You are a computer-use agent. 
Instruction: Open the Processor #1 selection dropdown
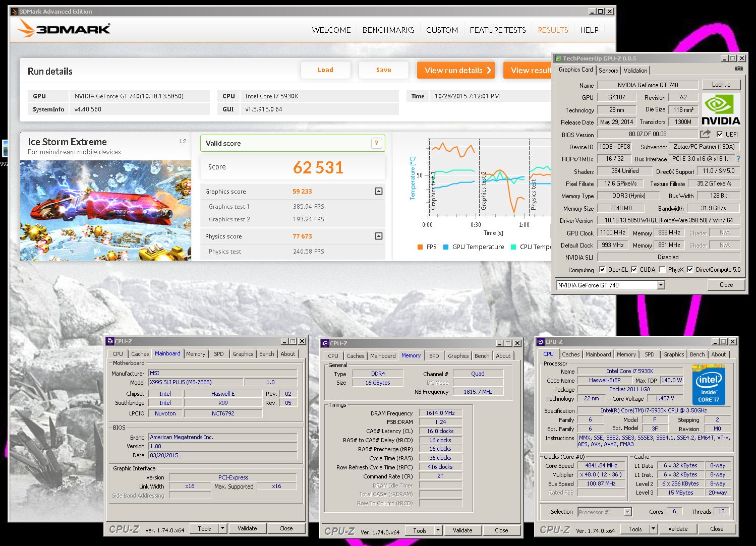click(x=627, y=512)
